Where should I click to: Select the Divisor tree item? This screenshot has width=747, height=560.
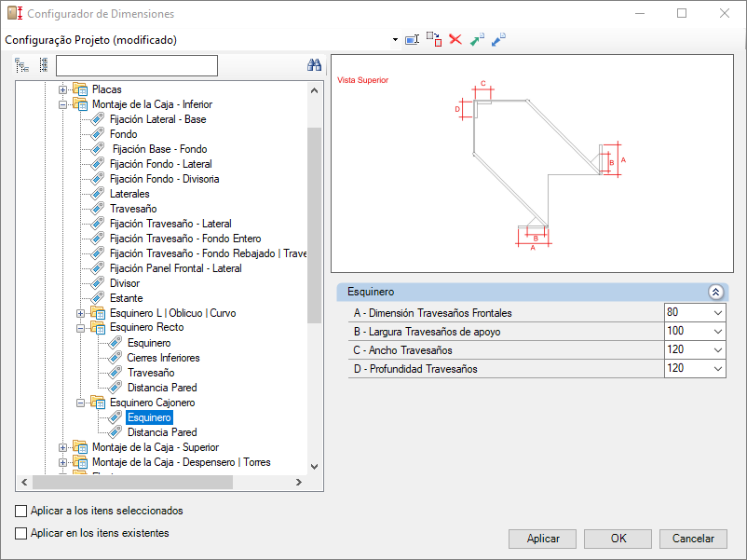tap(125, 283)
